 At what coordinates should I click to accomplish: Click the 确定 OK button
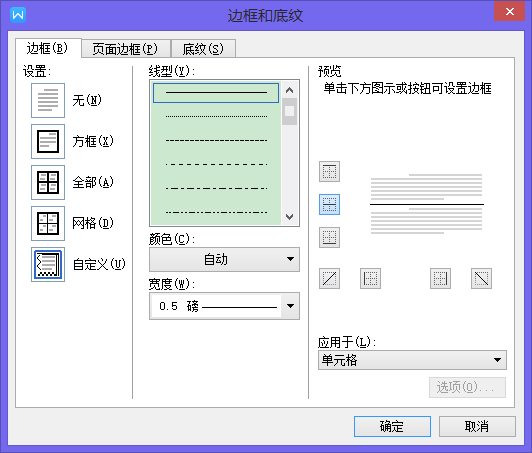(392, 427)
